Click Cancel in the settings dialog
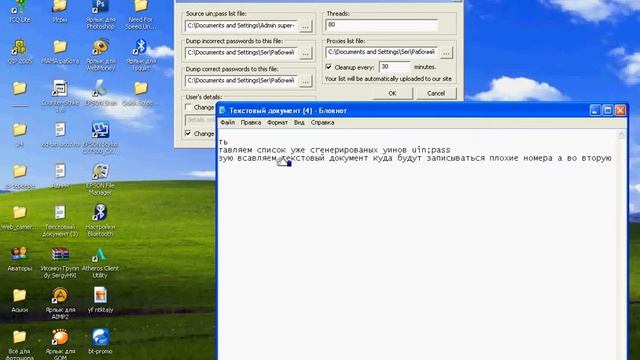This screenshot has height=360, width=640. pos(436,93)
